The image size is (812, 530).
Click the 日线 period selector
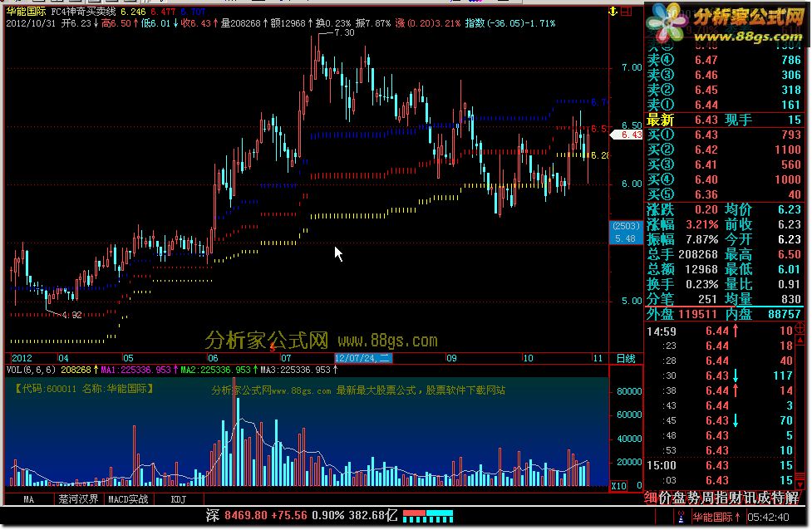click(626, 358)
